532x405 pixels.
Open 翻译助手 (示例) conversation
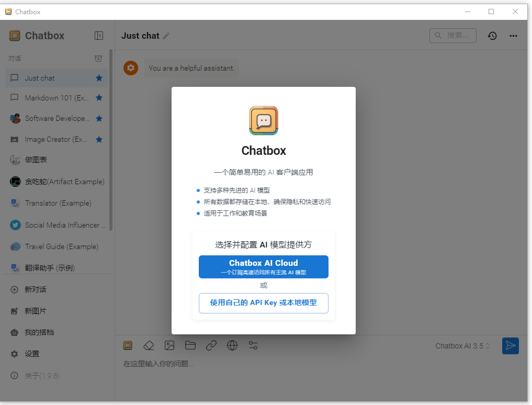pyautogui.click(x=56, y=267)
